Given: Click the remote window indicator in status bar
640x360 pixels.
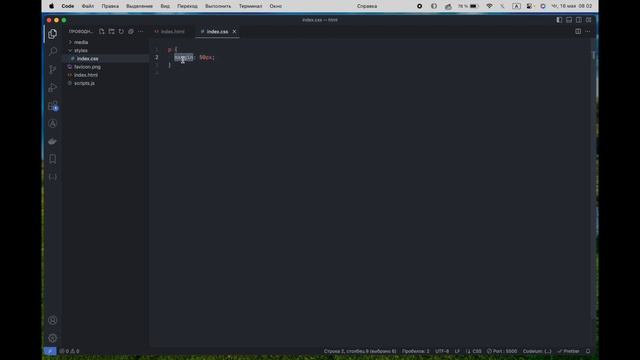Looking at the screenshot, I should (50, 351).
